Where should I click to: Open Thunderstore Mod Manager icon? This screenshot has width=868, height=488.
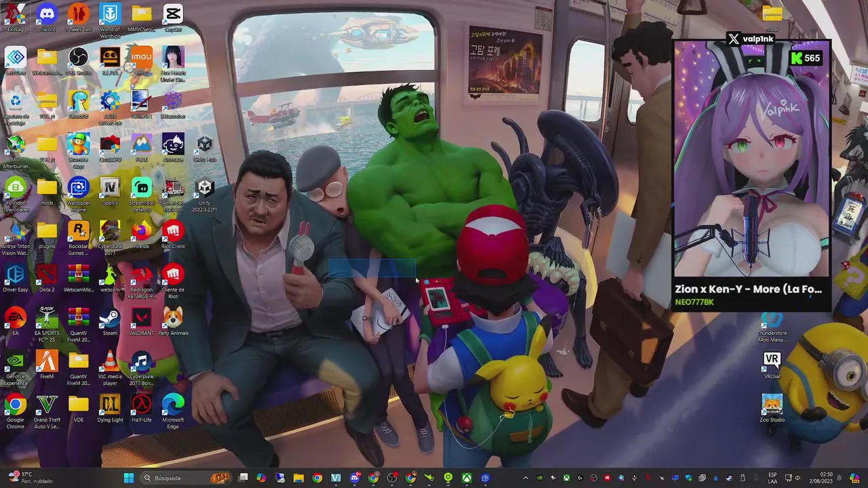click(x=772, y=325)
